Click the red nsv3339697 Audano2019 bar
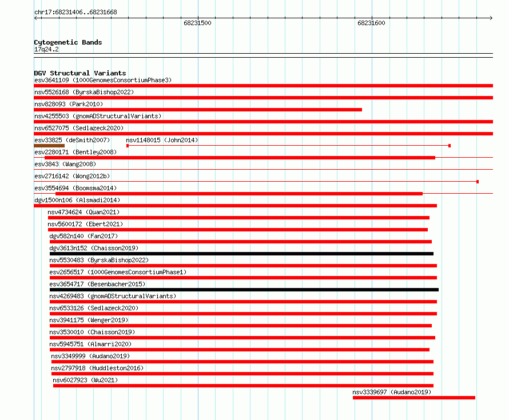The image size is (509, 420). tap(414, 398)
